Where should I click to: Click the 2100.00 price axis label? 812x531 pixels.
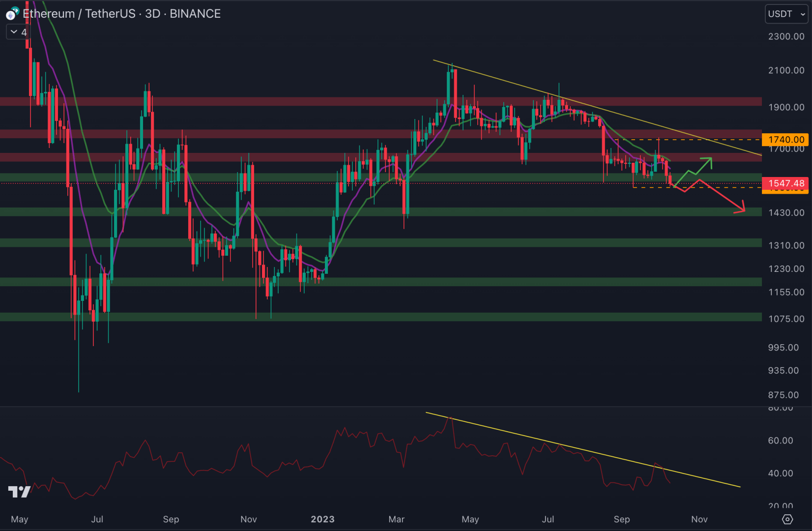pos(786,70)
